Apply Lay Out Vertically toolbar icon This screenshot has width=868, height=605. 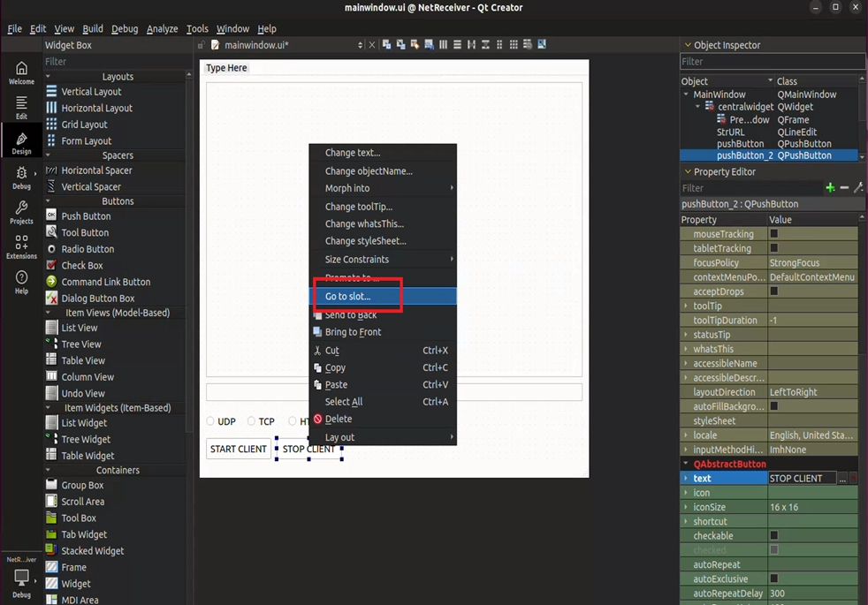pos(457,45)
